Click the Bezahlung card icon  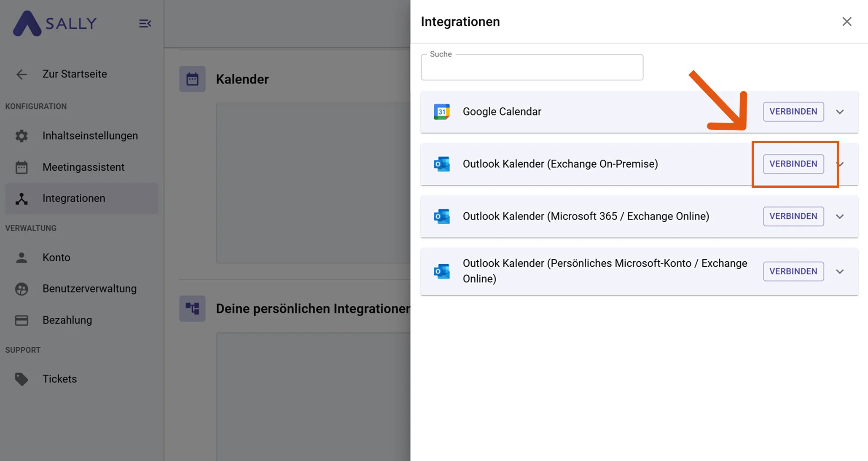(x=21, y=320)
